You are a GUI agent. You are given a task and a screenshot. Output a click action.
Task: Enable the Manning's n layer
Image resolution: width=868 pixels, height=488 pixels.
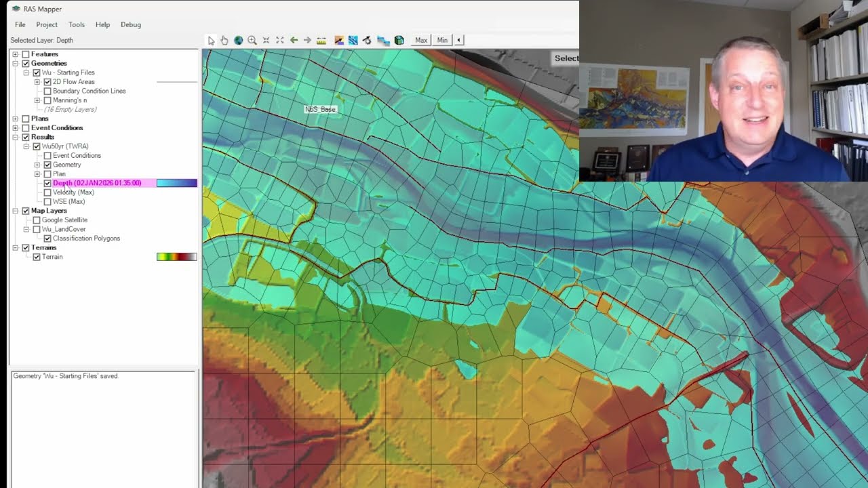(47, 100)
